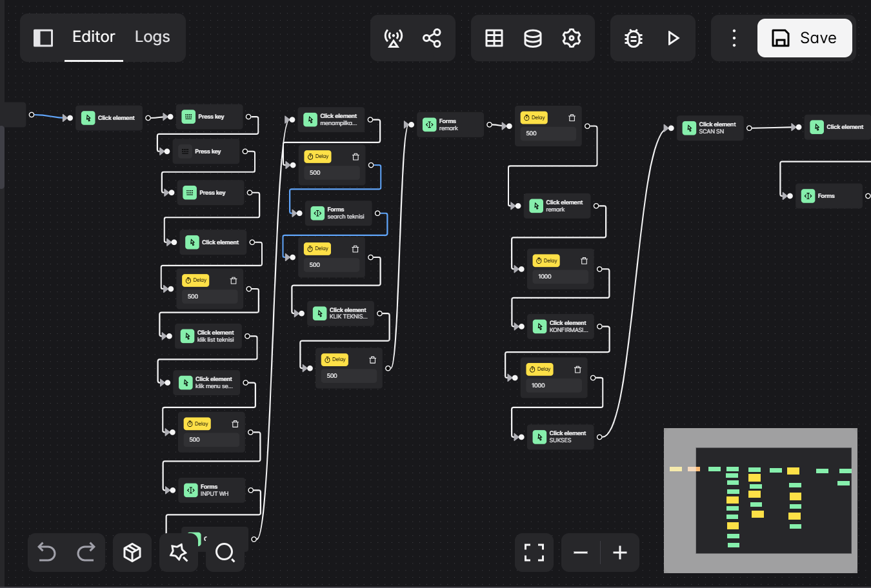Switch to the Editor tab
871x588 pixels.
click(94, 37)
